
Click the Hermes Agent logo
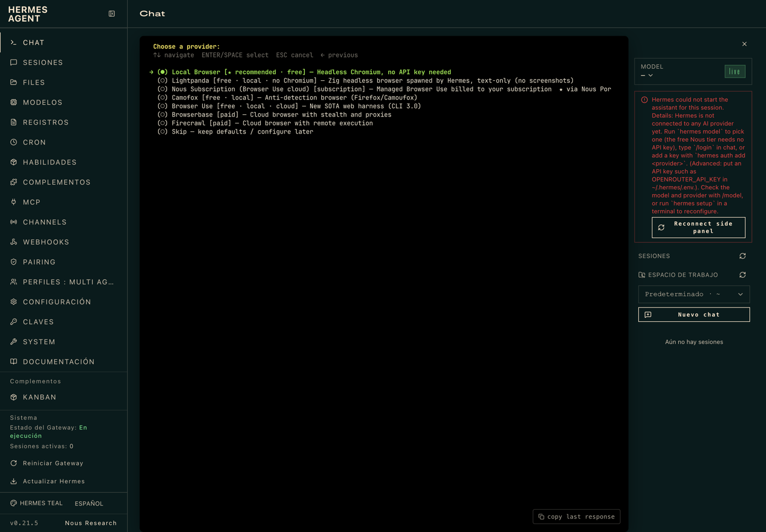pyautogui.click(x=28, y=14)
